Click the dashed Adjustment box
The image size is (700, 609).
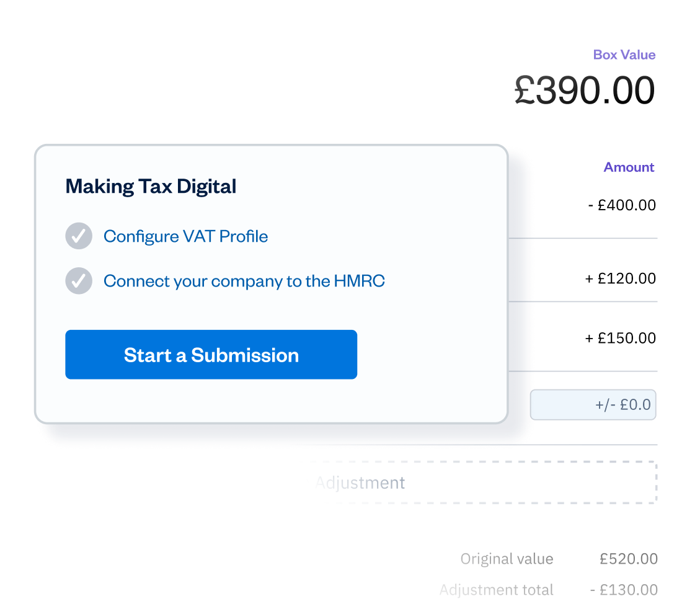[485, 482]
